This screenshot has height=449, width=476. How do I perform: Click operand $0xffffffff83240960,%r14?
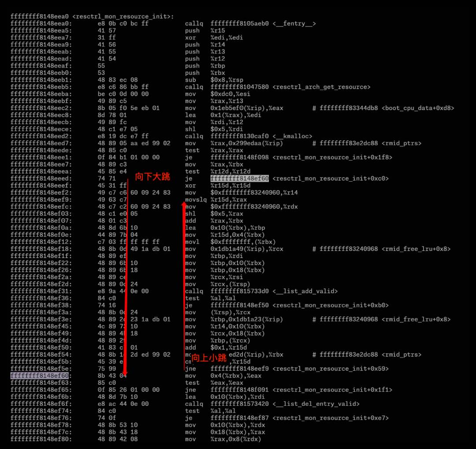click(x=254, y=192)
